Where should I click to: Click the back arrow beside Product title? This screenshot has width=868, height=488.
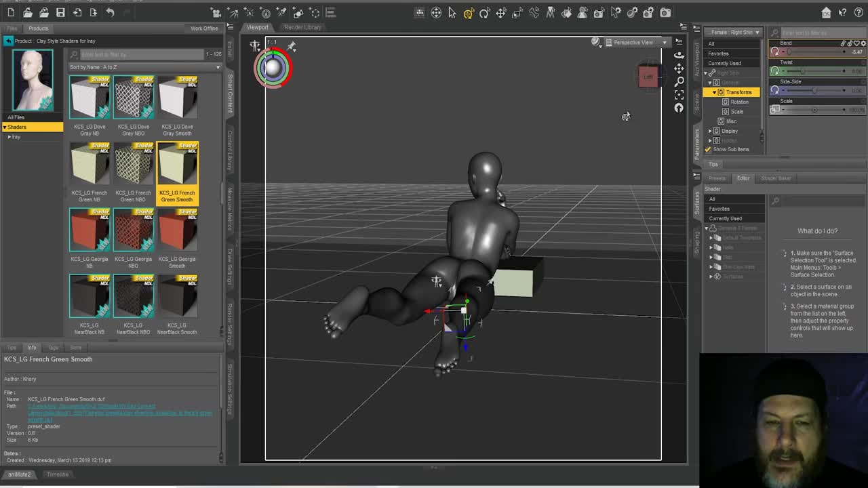click(7, 41)
